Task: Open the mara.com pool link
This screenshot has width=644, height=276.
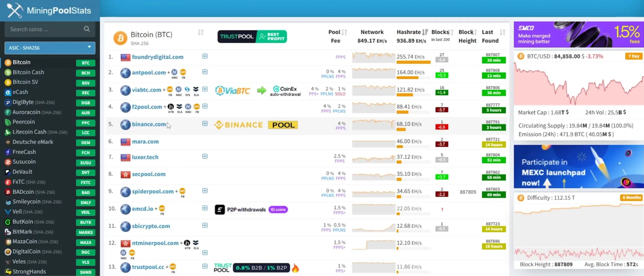Action: pyautogui.click(x=145, y=142)
